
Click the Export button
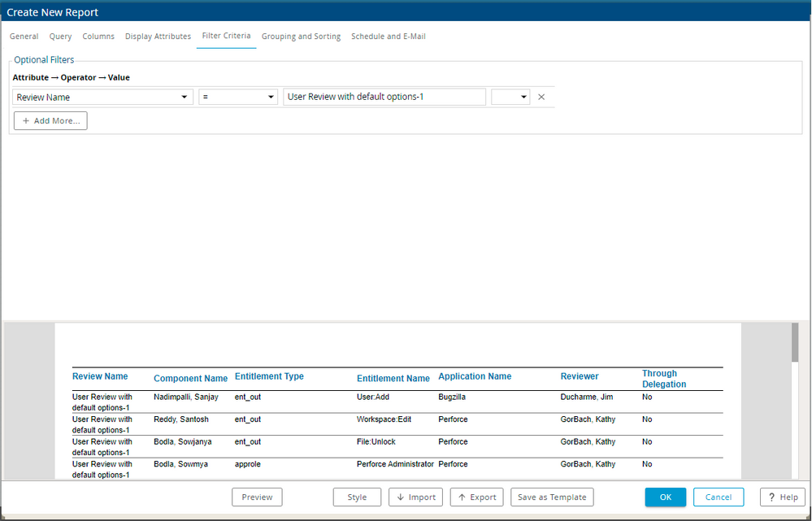click(x=477, y=497)
